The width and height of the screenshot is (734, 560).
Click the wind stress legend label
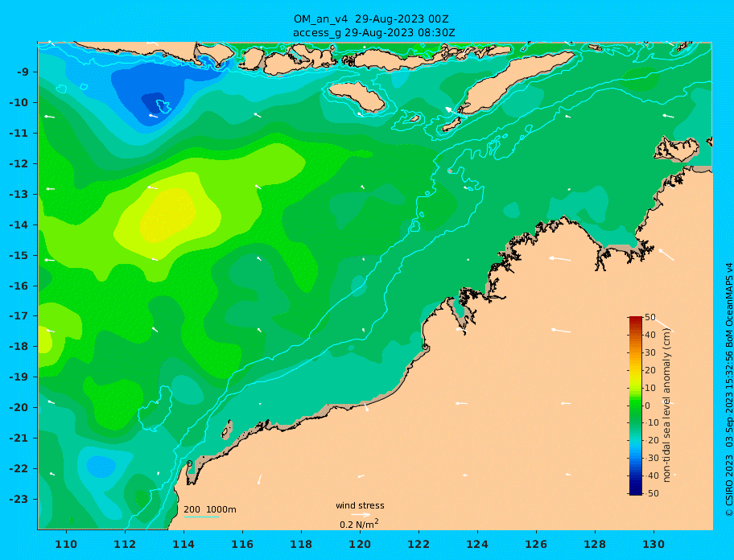coord(360,506)
